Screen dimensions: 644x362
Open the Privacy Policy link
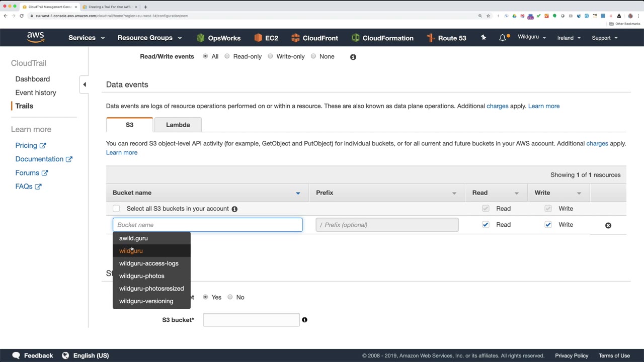(572, 355)
